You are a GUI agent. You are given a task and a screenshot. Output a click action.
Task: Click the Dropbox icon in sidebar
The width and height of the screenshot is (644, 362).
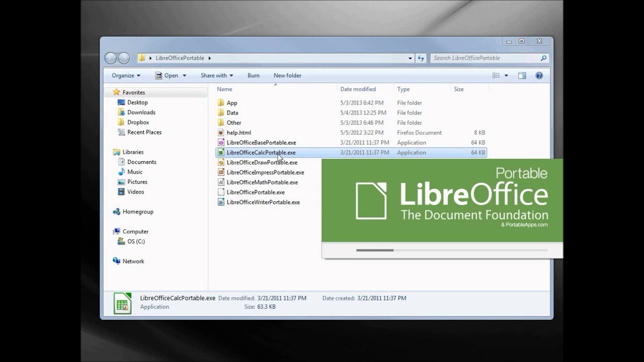pos(121,122)
